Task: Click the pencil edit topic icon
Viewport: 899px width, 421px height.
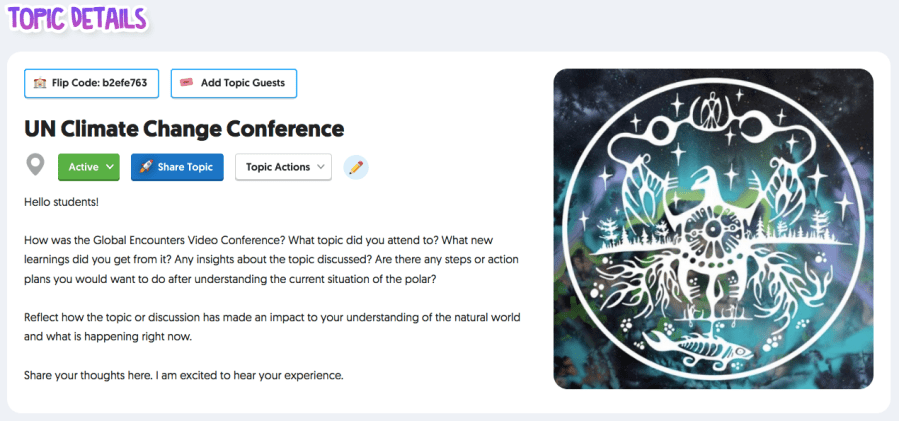Action: [355, 167]
